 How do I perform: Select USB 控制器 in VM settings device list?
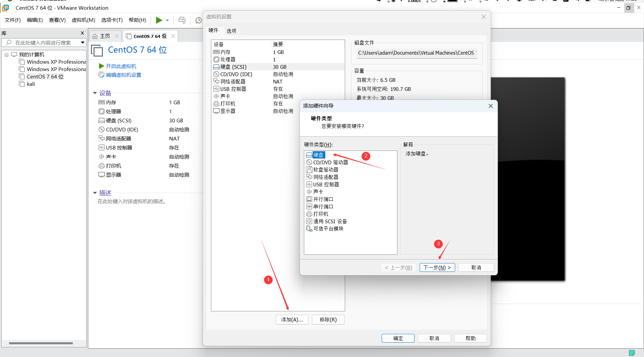278,89
